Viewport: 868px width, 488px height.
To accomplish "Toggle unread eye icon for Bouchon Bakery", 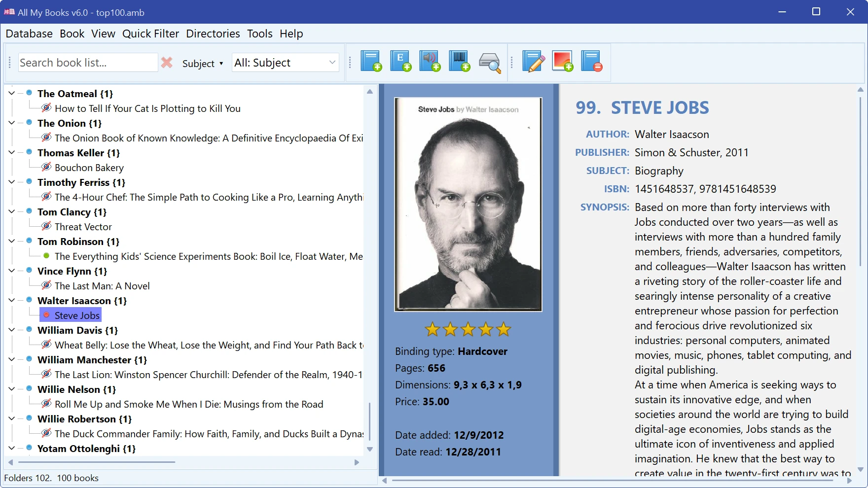I will pos(46,167).
